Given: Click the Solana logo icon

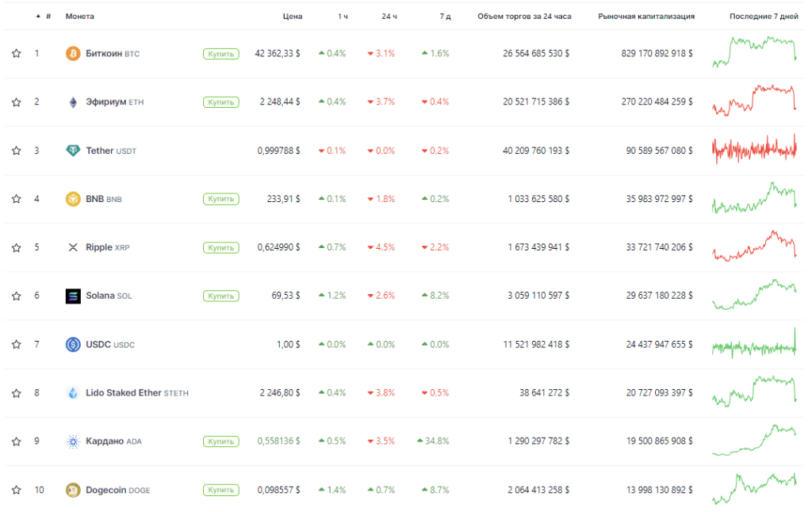Looking at the screenshot, I should 73,296.
